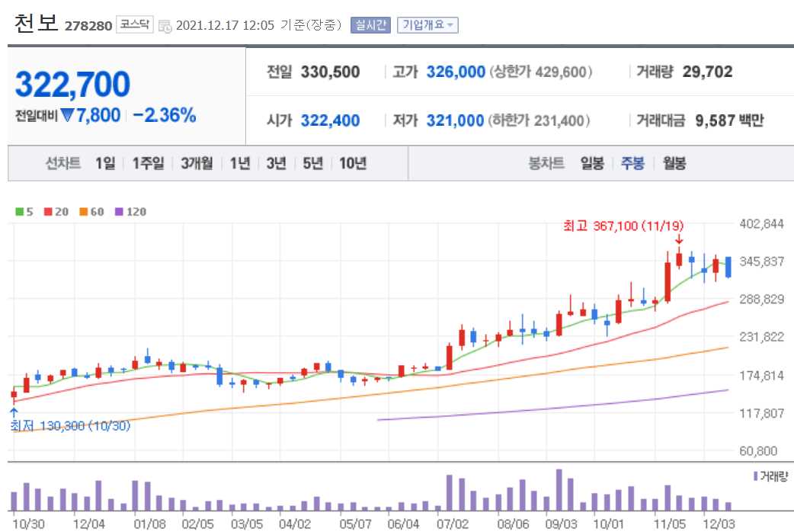Switch to the 5년 chart period
This screenshot has width=794, height=532.
312,163
